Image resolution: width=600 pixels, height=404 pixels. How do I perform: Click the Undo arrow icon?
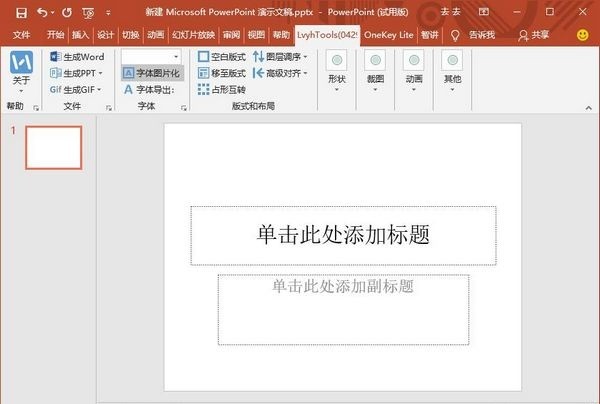pyautogui.click(x=41, y=12)
